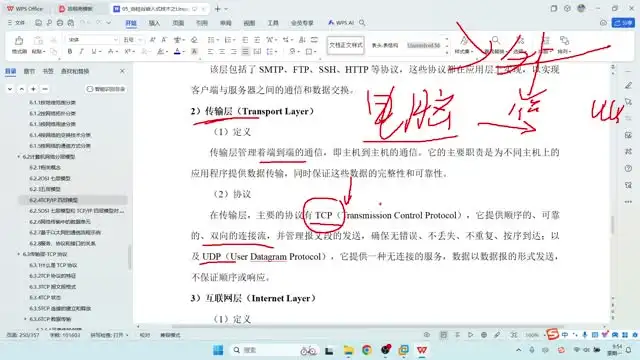Toggle bold formatting in ribbon
Viewport: 640px width, 360px height.
pyautogui.click(x=70, y=51)
